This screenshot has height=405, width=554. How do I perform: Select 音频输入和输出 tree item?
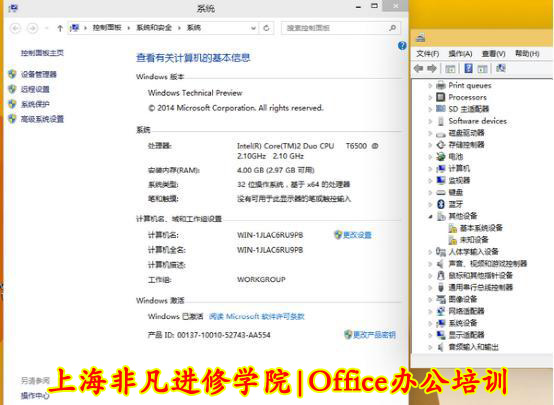473,347
